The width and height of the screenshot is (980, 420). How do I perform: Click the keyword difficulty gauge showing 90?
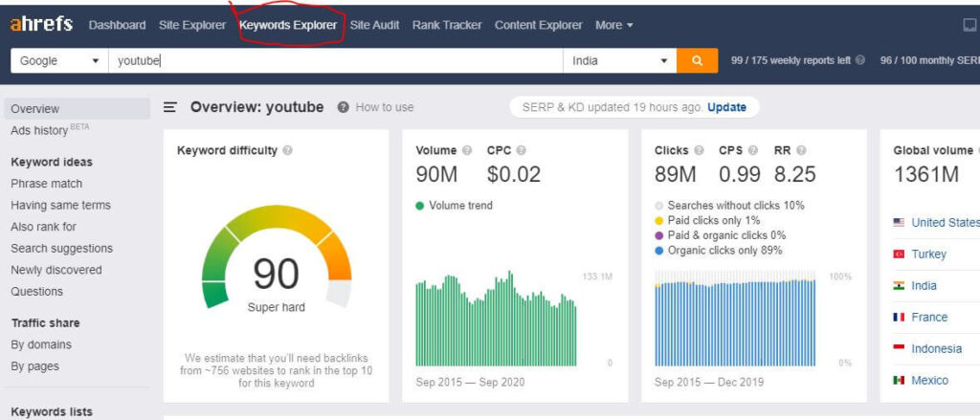[277, 256]
